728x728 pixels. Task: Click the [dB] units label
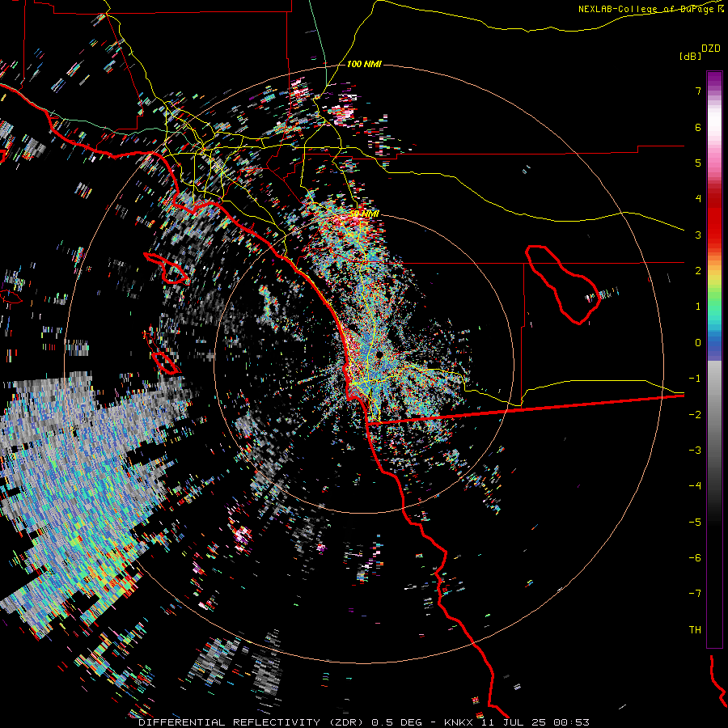click(690, 56)
